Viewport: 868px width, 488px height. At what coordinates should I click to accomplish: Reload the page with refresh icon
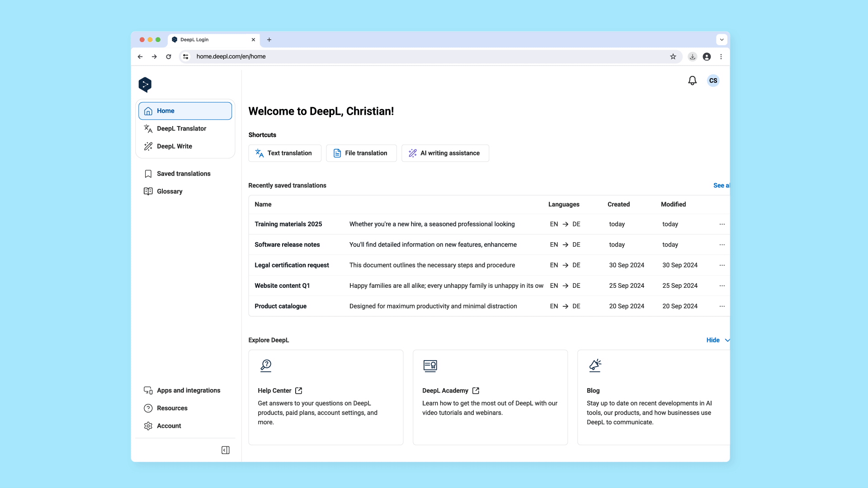pyautogui.click(x=169, y=56)
